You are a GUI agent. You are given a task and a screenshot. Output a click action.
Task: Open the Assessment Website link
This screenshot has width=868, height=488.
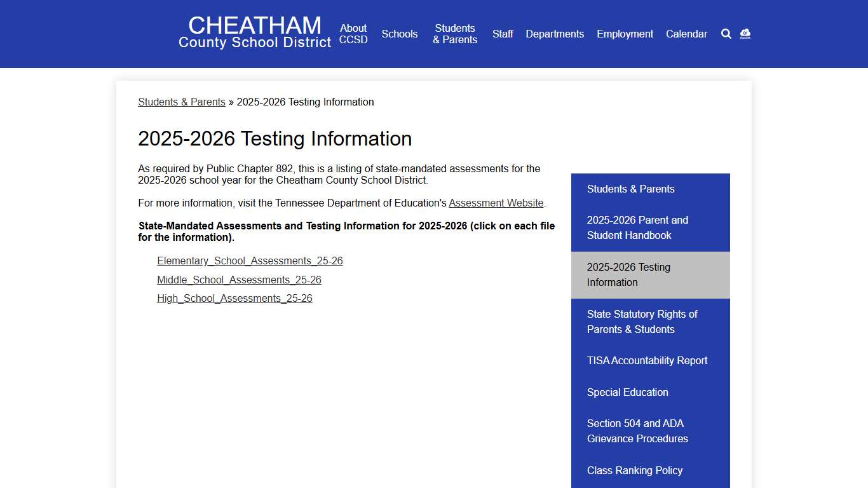point(496,203)
